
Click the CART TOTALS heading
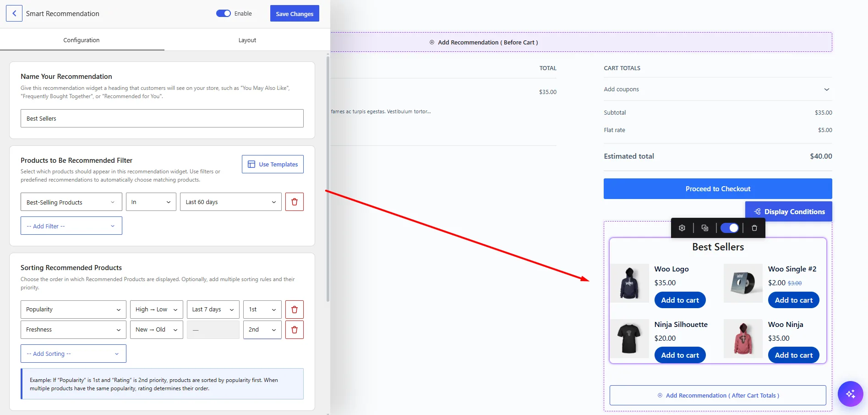tap(622, 68)
